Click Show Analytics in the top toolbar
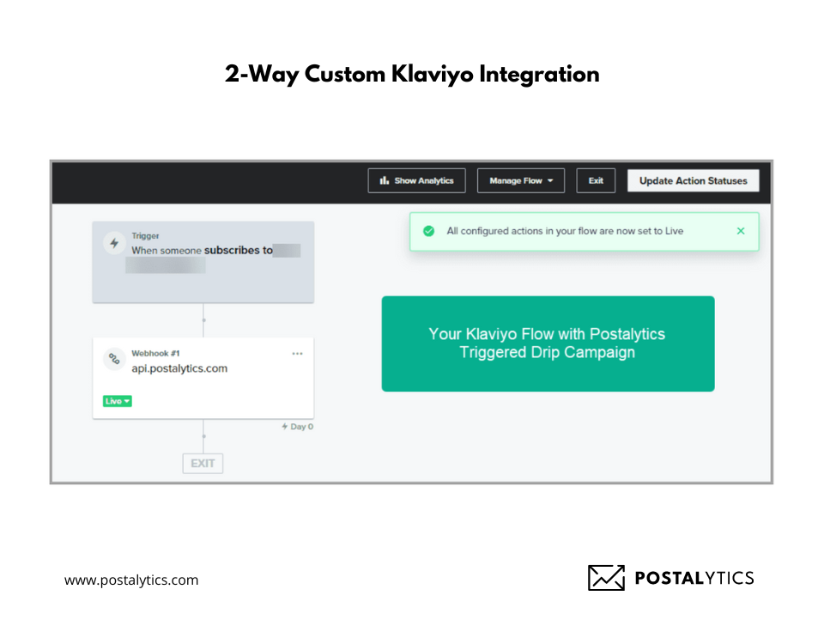The height and width of the screenshot is (644, 824). click(x=416, y=180)
